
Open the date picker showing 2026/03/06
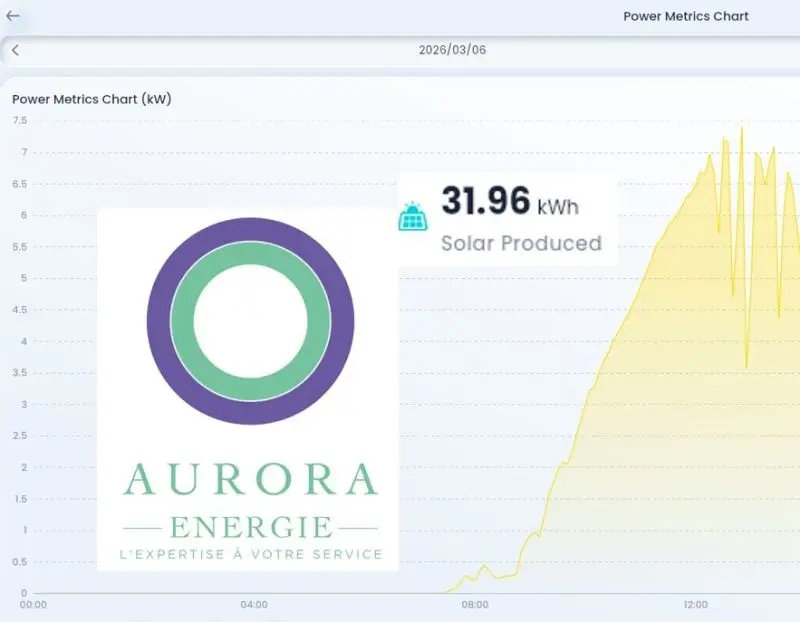[452, 50]
